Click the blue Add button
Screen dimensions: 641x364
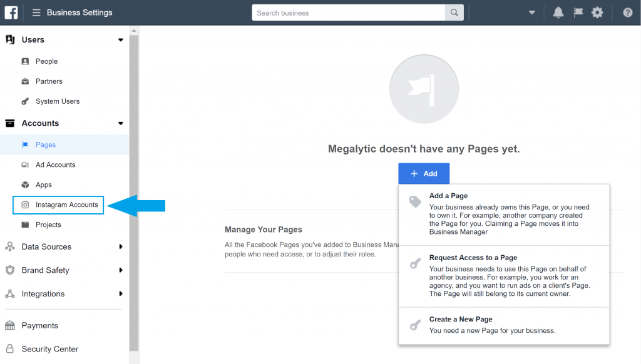(x=424, y=174)
